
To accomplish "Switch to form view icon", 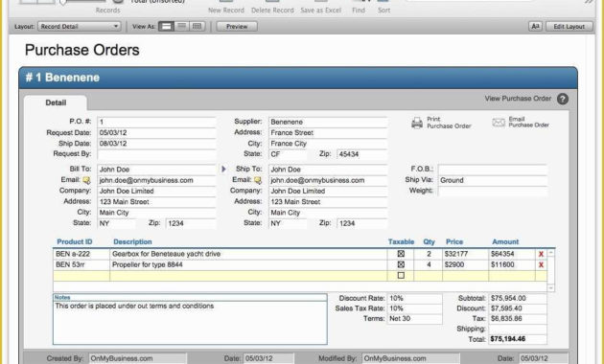I will [166, 26].
